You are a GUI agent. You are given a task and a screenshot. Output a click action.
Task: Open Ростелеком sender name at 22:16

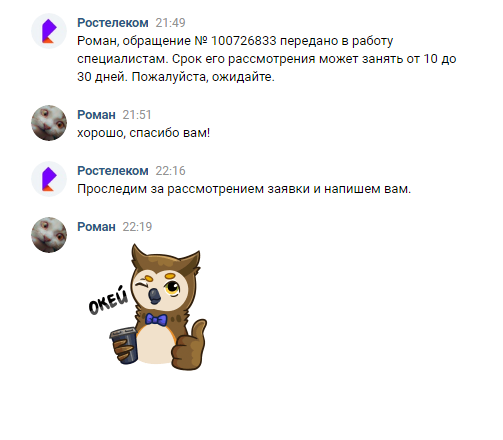[x=113, y=171]
